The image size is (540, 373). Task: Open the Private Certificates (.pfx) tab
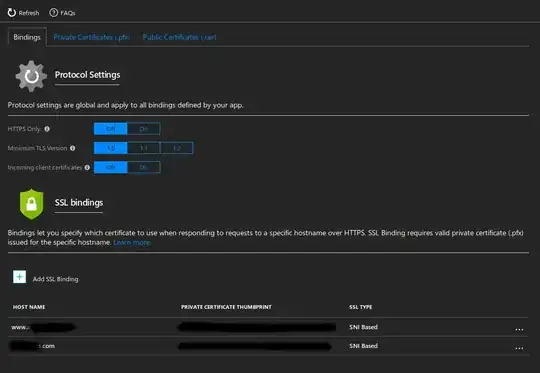click(x=92, y=37)
